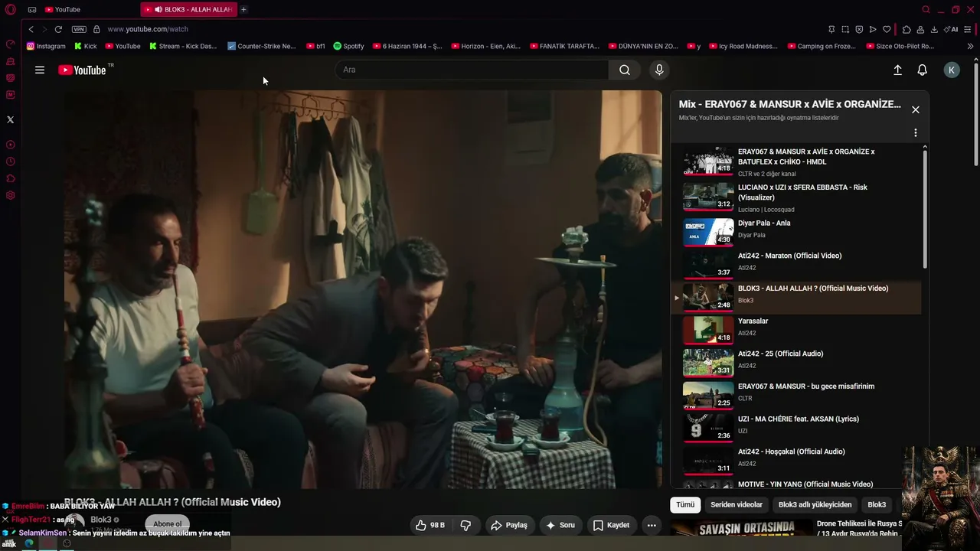This screenshot has width=980, height=551.
Task: Share the video via Paylaş
Action: click(509, 525)
